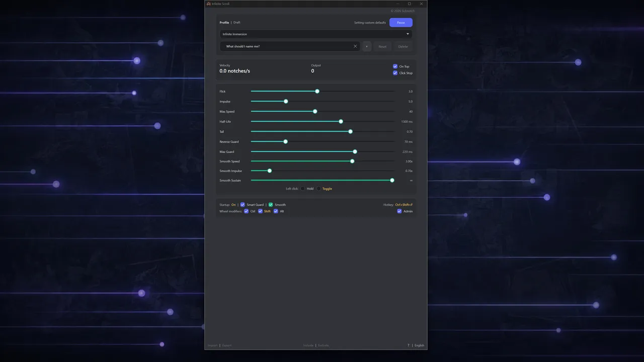Screen dimensions: 644x362
Task: Adjust the Max Speed slider handle
Action: (x=315, y=112)
